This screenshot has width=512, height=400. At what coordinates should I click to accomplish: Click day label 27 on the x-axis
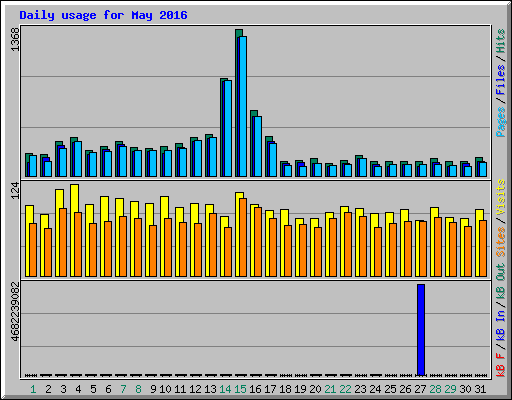pyautogui.click(x=420, y=389)
